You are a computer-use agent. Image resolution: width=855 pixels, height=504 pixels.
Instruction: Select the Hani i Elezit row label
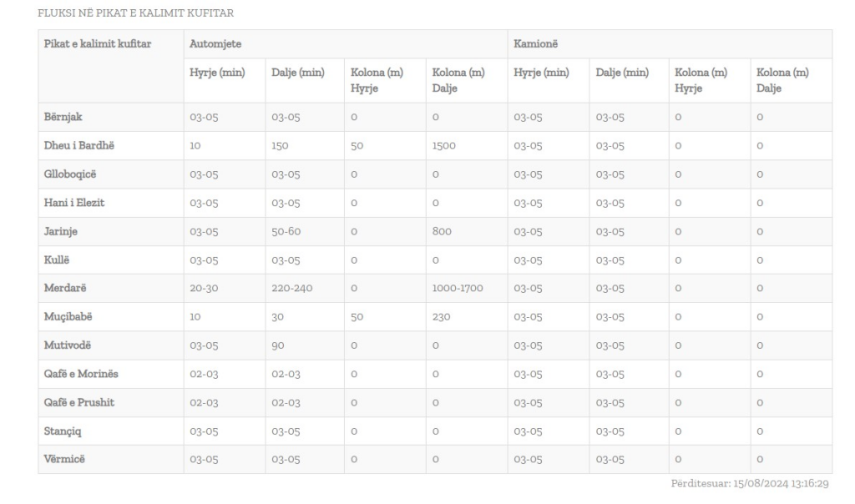[x=74, y=203]
